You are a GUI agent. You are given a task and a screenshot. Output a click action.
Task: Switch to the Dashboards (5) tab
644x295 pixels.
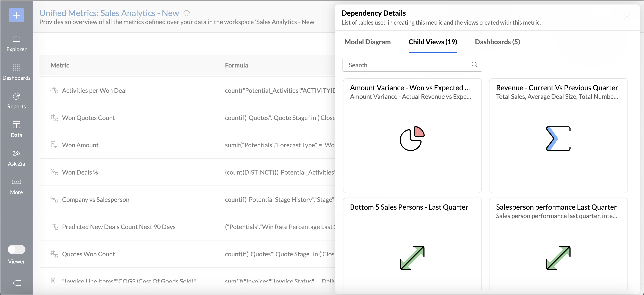tap(497, 42)
